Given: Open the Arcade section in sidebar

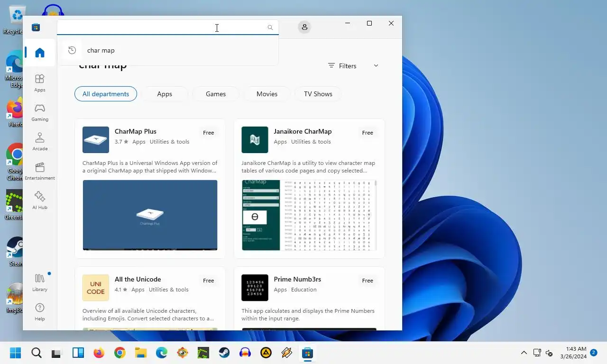Looking at the screenshot, I should click(x=40, y=142).
